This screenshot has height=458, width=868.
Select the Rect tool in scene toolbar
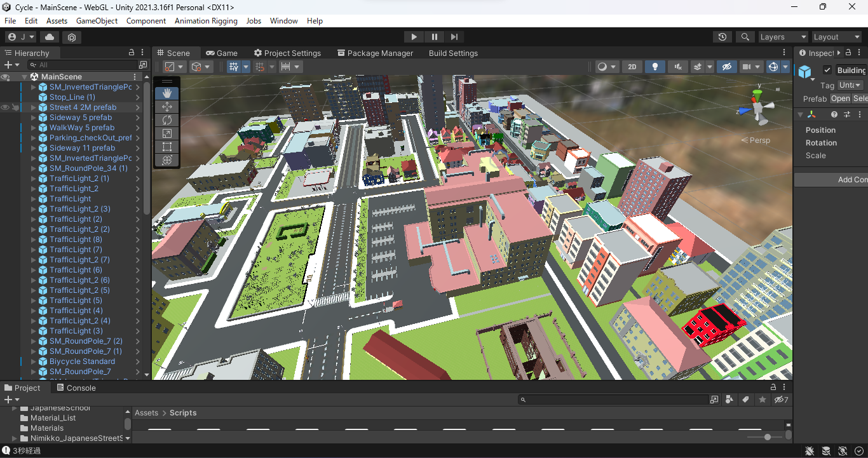click(167, 147)
